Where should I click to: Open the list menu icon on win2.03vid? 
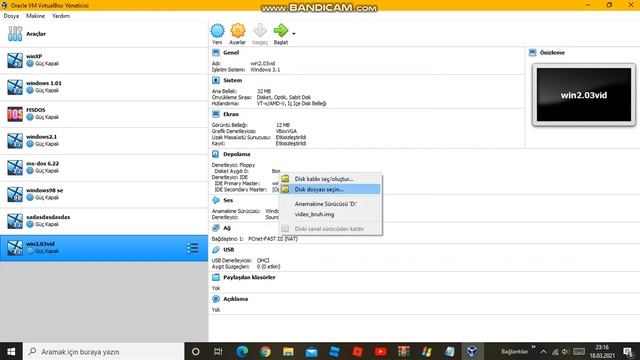click(193, 248)
